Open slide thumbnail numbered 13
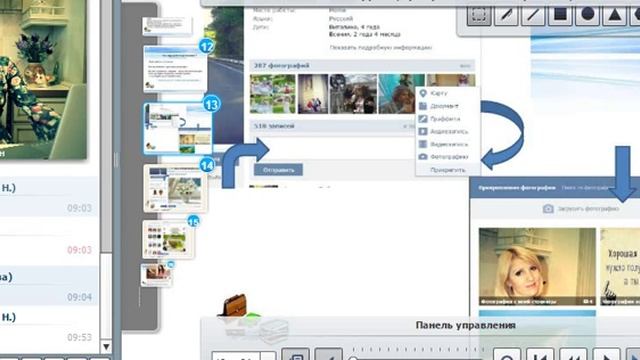Viewport: 640px width, 360px height. [178, 128]
